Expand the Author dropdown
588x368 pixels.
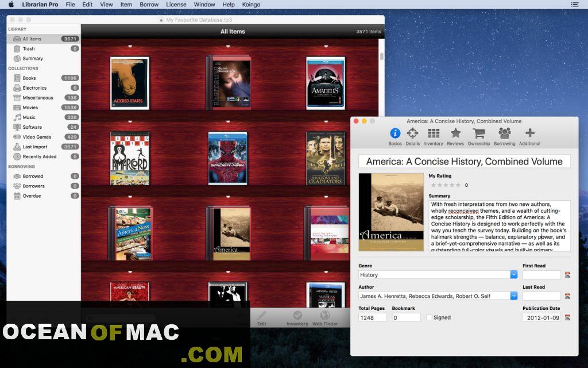[514, 296]
